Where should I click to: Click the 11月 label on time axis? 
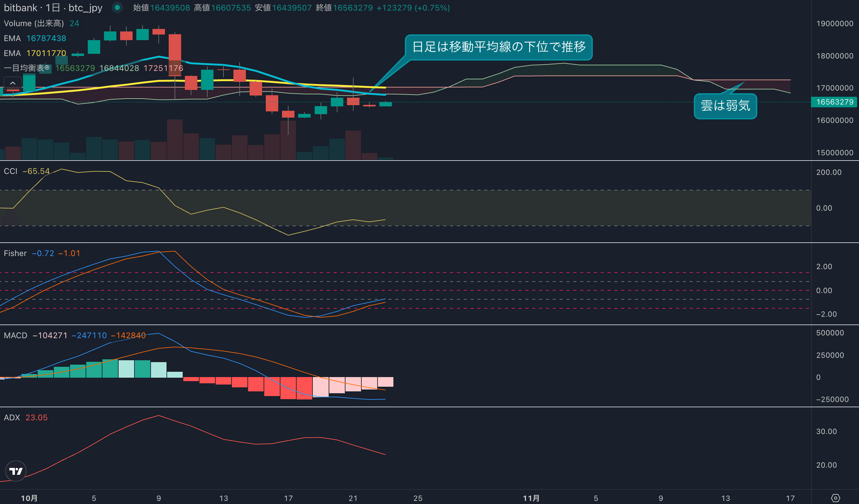click(531, 498)
